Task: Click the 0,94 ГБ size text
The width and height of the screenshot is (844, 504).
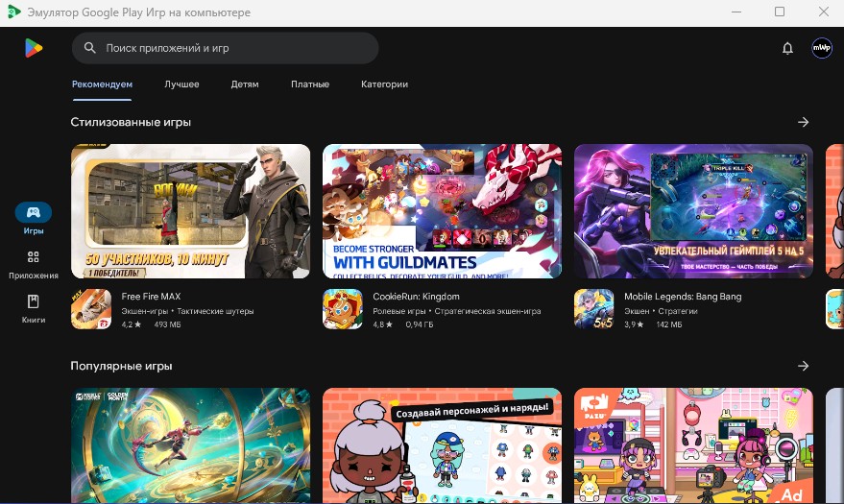Action: pyautogui.click(x=420, y=324)
